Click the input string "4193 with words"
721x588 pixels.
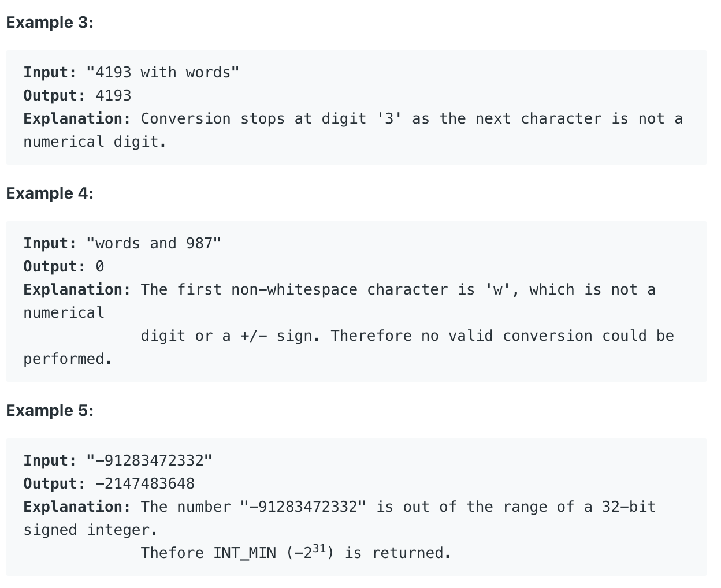163,73
